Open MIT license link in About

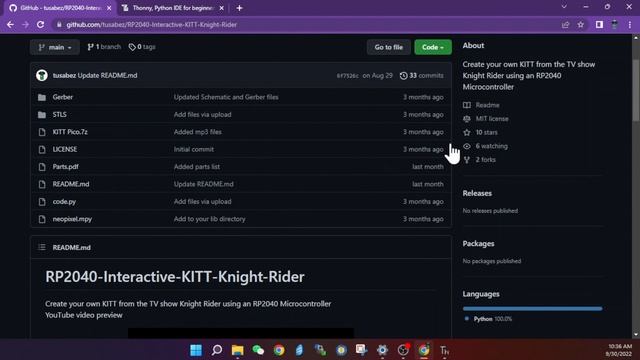tap(492, 119)
